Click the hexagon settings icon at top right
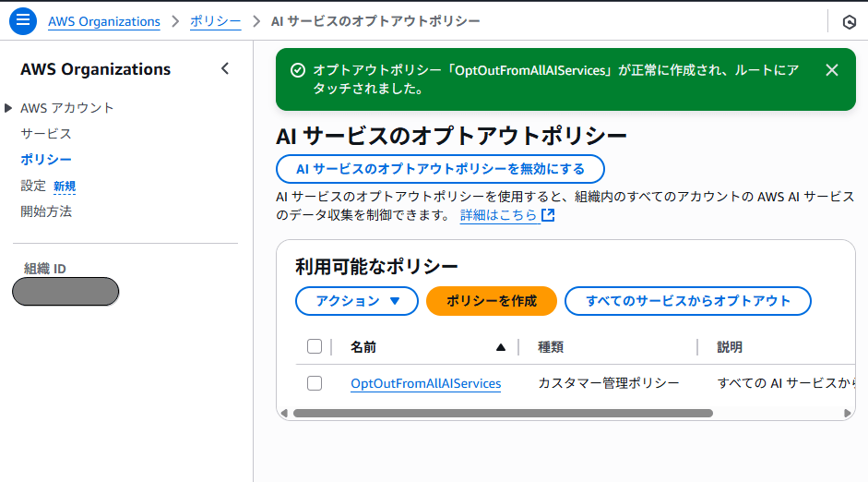Image resolution: width=868 pixels, height=482 pixels. pos(850,22)
